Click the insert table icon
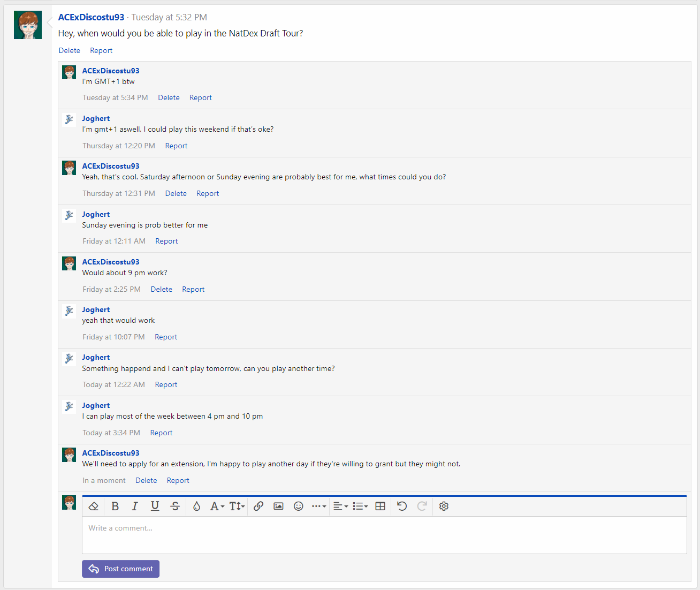Image resolution: width=700 pixels, height=590 pixels. [x=381, y=506]
